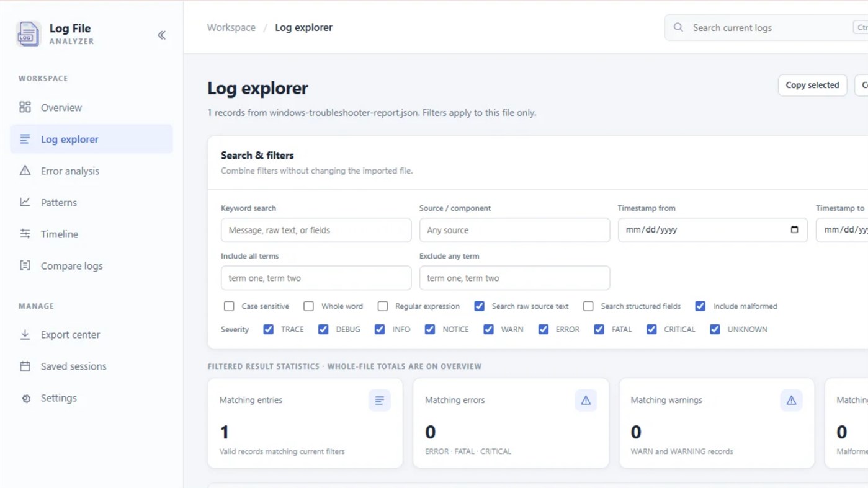The height and width of the screenshot is (488, 868).
Task: Click the Settings gear icon
Action: 25,398
